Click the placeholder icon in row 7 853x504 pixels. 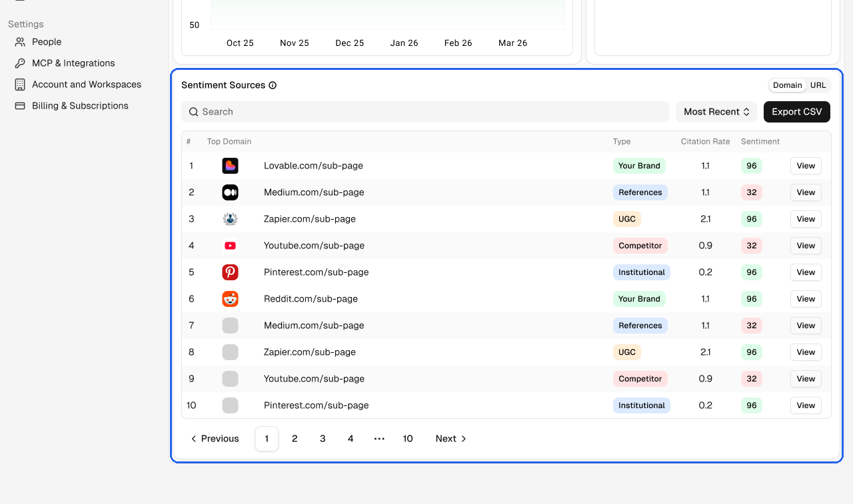(230, 326)
